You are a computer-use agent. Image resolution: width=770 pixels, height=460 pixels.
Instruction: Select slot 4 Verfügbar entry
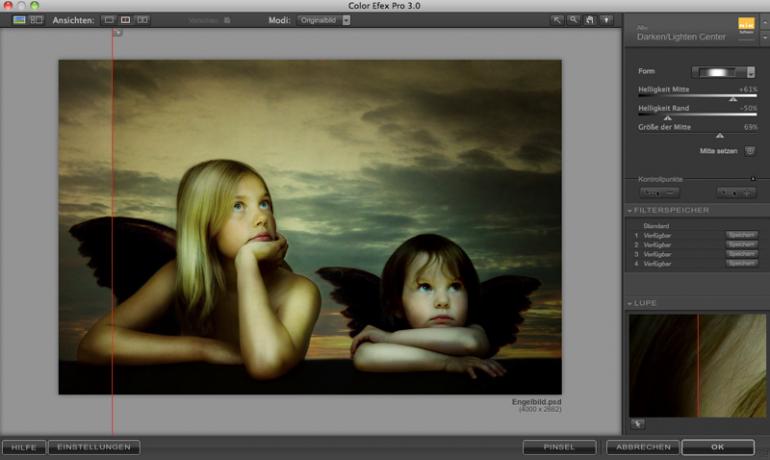click(657, 264)
